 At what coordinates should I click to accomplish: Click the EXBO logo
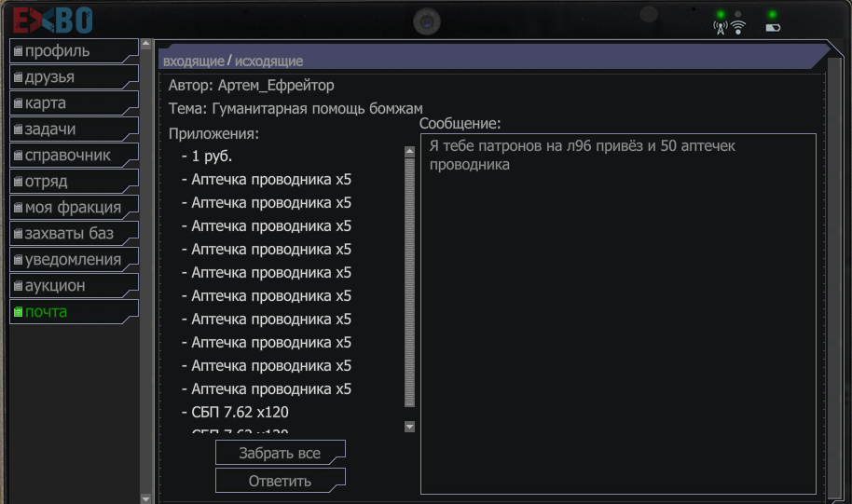[x=53, y=20]
